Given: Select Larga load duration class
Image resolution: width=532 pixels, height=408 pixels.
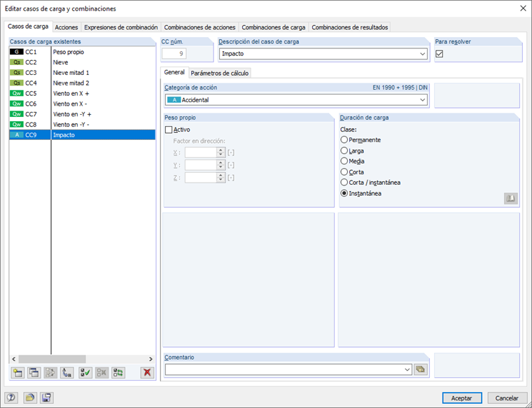Looking at the screenshot, I should pos(344,150).
